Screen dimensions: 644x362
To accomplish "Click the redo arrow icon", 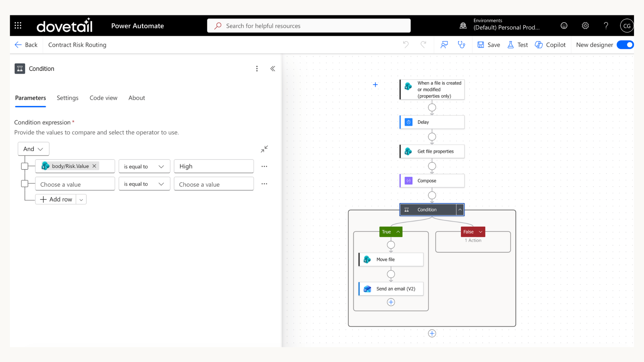I will coord(423,45).
